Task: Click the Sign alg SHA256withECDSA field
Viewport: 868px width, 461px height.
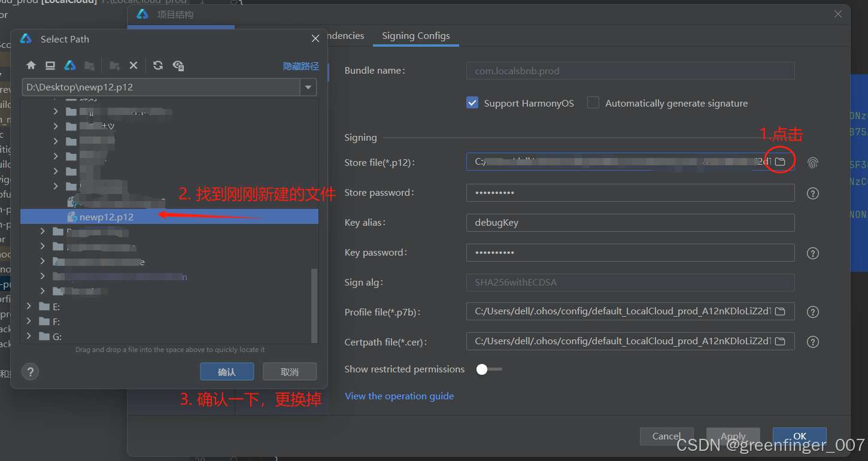Action: tap(630, 283)
